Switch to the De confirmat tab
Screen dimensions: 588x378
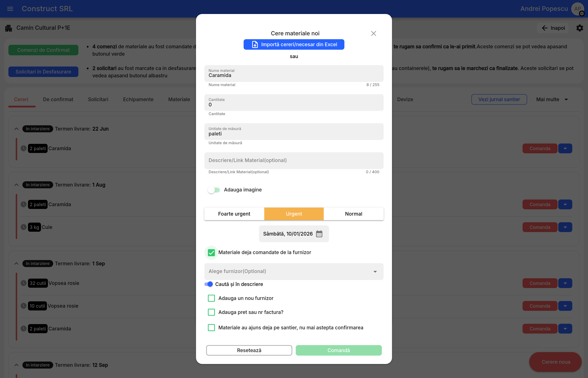tap(58, 99)
